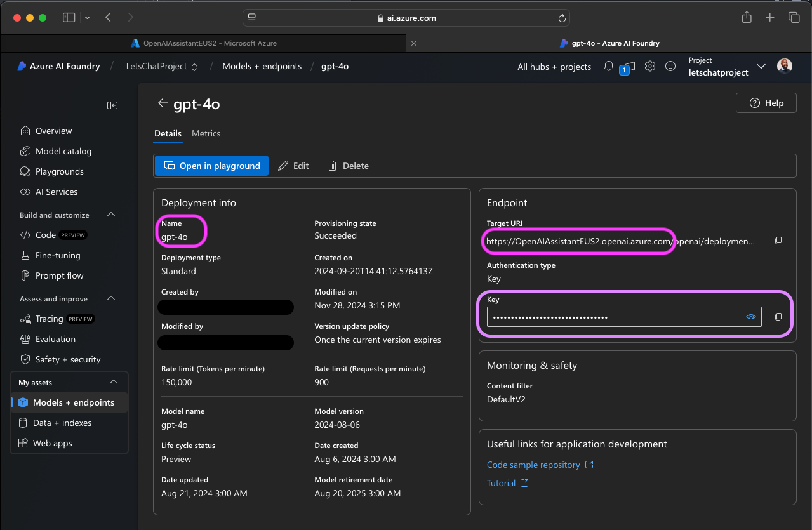Click the back arrow beside gpt-4o title
The image size is (812, 530).
point(163,103)
